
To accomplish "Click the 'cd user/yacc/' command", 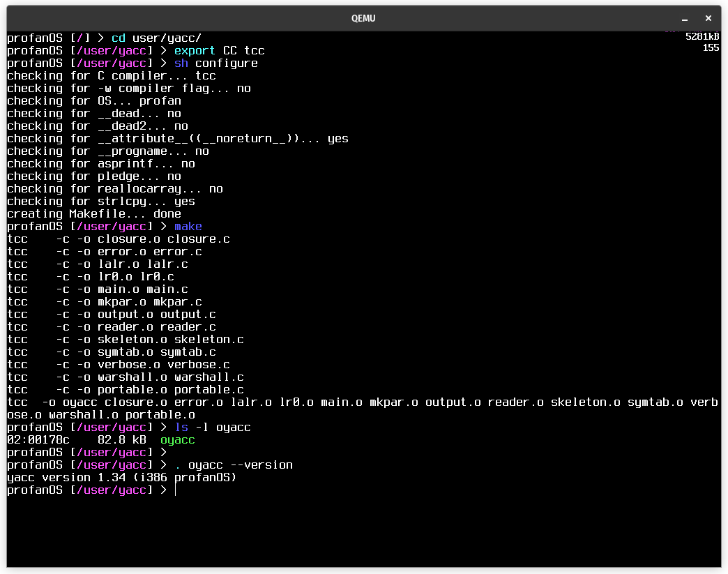I will coord(156,38).
